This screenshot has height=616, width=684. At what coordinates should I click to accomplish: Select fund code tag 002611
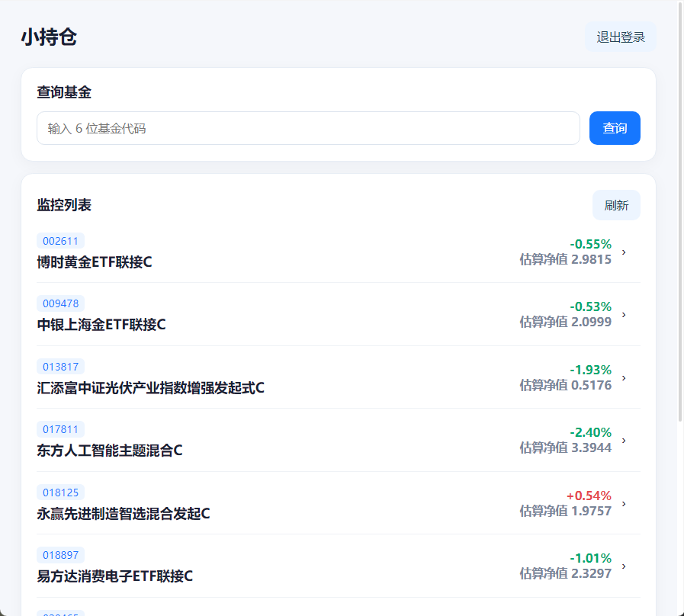point(61,241)
